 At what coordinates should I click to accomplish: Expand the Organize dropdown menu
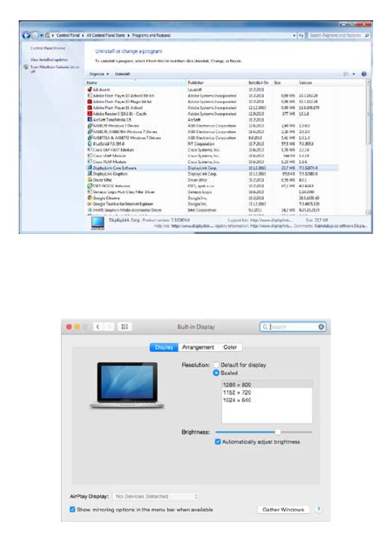point(99,74)
